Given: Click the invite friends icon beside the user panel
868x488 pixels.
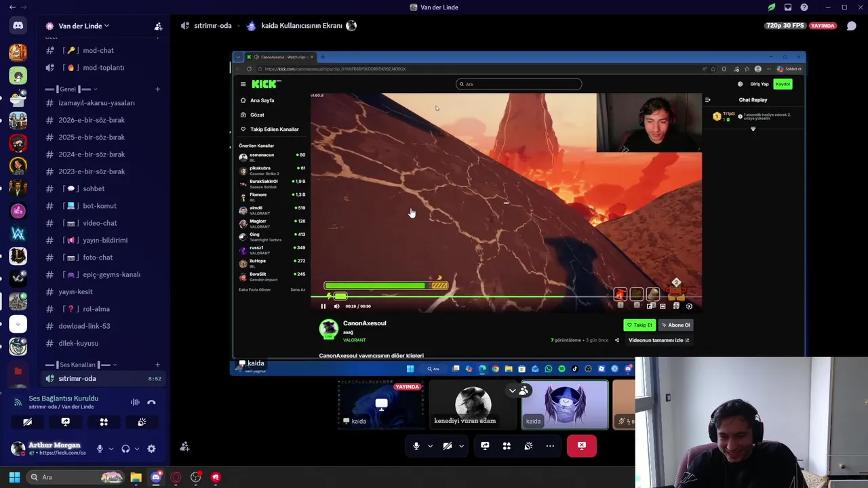Looking at the screenshot, I should point(184,447).
